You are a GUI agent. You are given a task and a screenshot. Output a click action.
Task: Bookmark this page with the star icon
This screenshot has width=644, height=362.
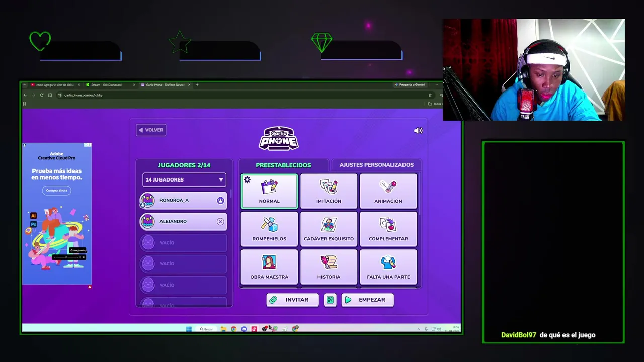pyautogui.click(x=430, y=95)
